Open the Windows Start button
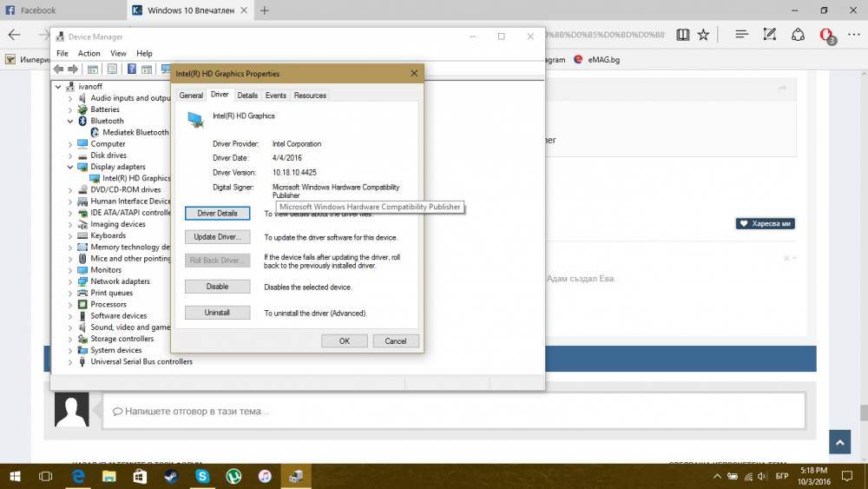 point(15,476)
